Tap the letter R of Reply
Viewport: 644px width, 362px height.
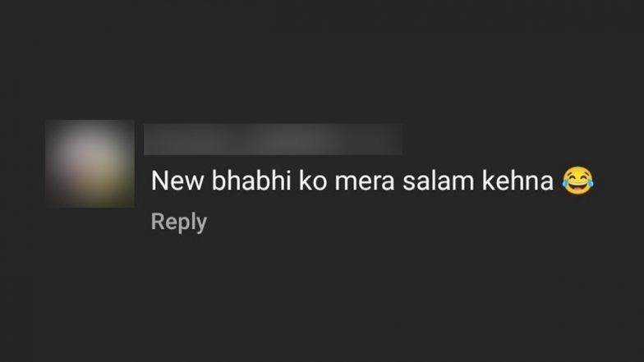click(158, 221)
